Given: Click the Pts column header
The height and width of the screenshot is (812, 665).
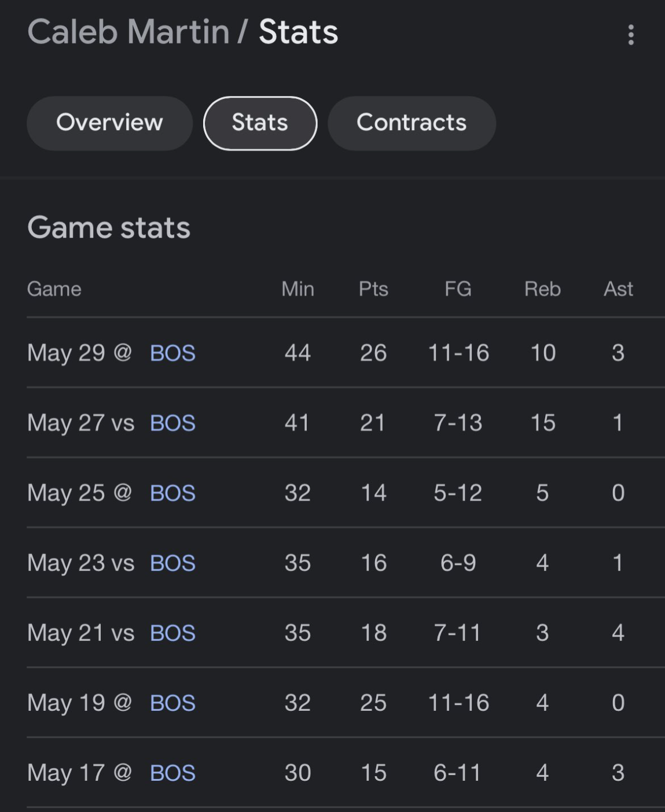Looking at the screenshot, I should click(373, 289).
